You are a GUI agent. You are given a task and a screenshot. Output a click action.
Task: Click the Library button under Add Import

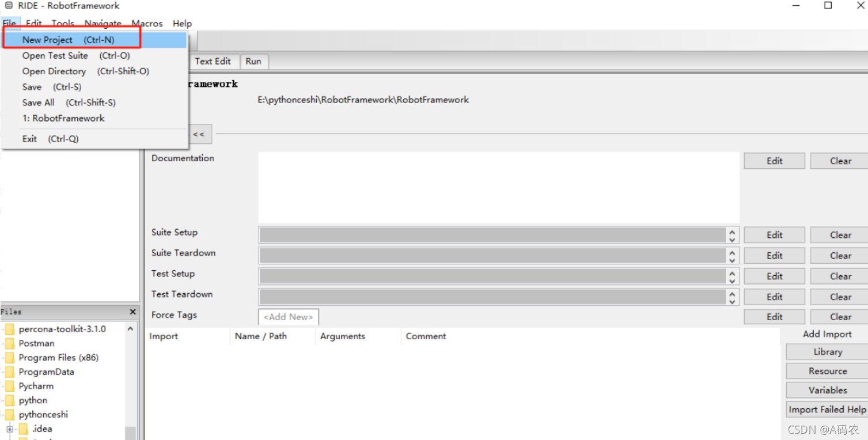(x=826, y=351)
